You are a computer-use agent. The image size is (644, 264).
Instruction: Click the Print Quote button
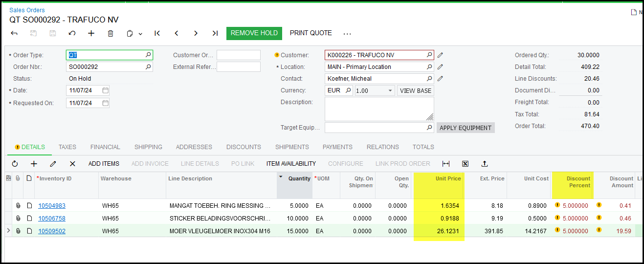point(311,33)
